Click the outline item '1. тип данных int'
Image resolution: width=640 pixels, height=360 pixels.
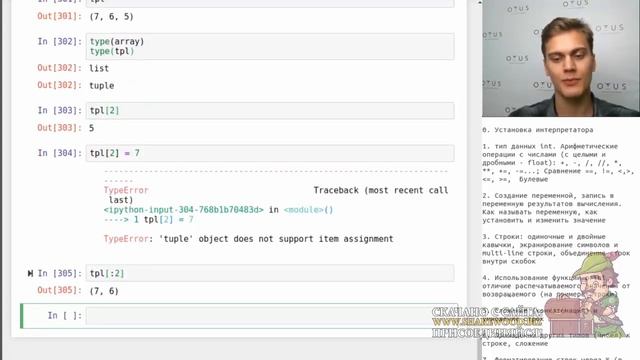tap(558, 162)
